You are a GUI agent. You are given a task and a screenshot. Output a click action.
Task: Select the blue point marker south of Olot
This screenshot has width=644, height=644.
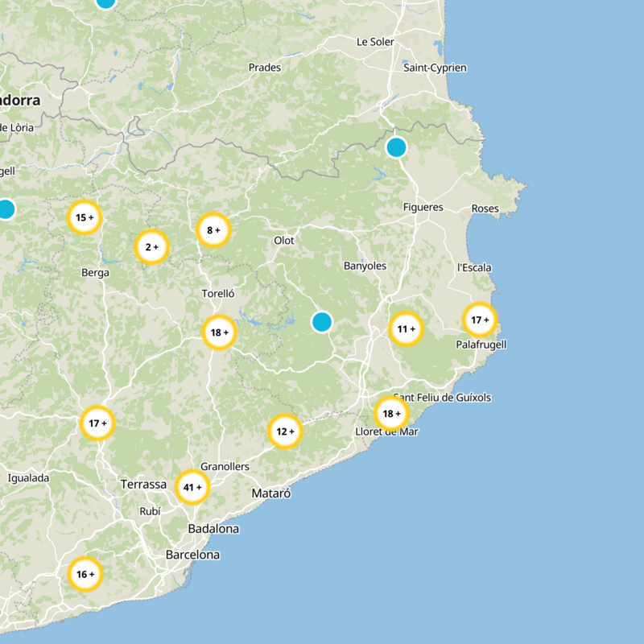pos(322,321)
